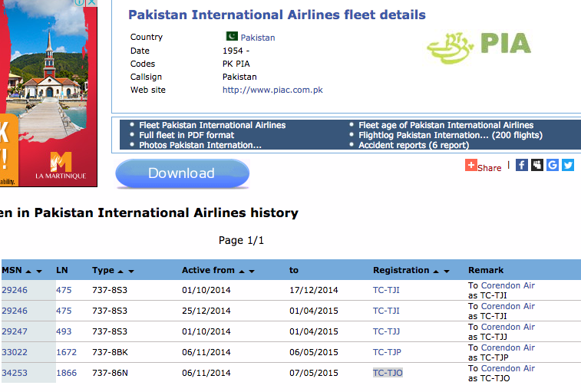Open Fleet age of Pakistan International Airlines
The image size is (581, 392).
click(x=446, y=125)
